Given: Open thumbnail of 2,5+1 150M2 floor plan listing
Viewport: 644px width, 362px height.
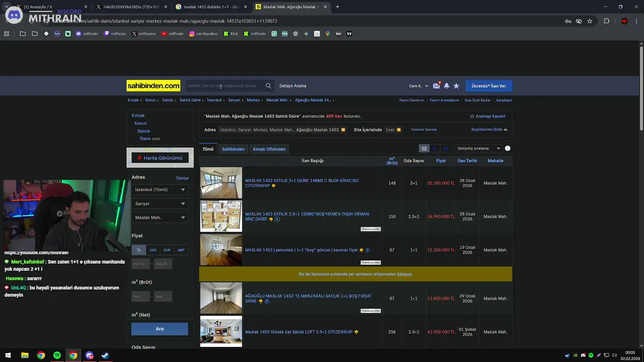Looking at the screenshot, I should [x=221, y=216].
